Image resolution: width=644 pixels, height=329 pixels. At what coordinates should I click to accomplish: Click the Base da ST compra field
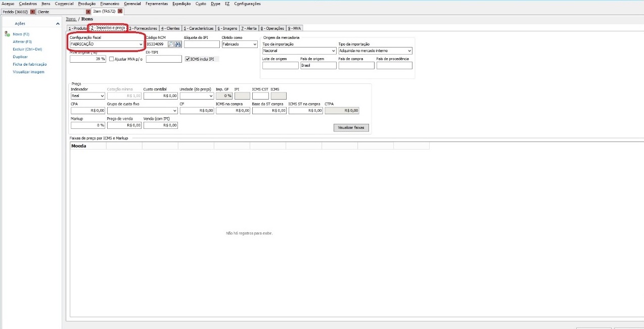269,110
